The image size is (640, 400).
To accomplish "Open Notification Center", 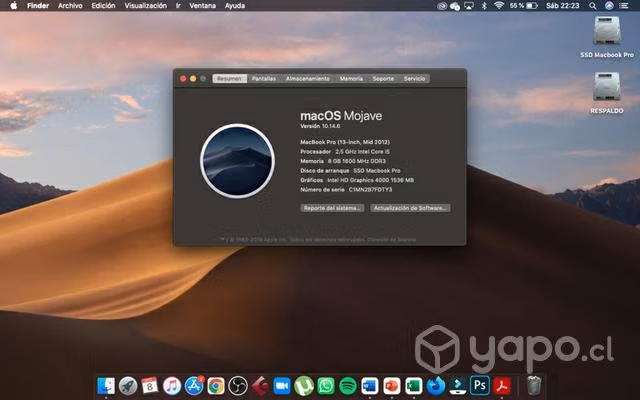I will (x=624, y=6).
